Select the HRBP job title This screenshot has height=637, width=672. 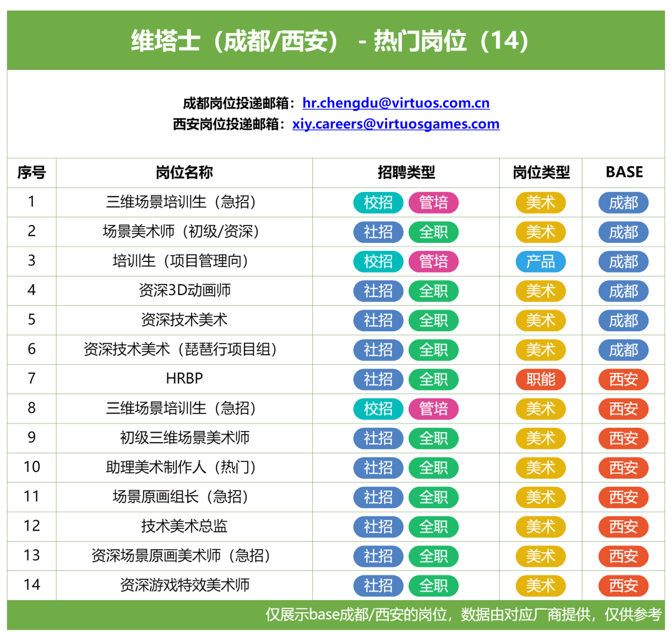point(184,379)
